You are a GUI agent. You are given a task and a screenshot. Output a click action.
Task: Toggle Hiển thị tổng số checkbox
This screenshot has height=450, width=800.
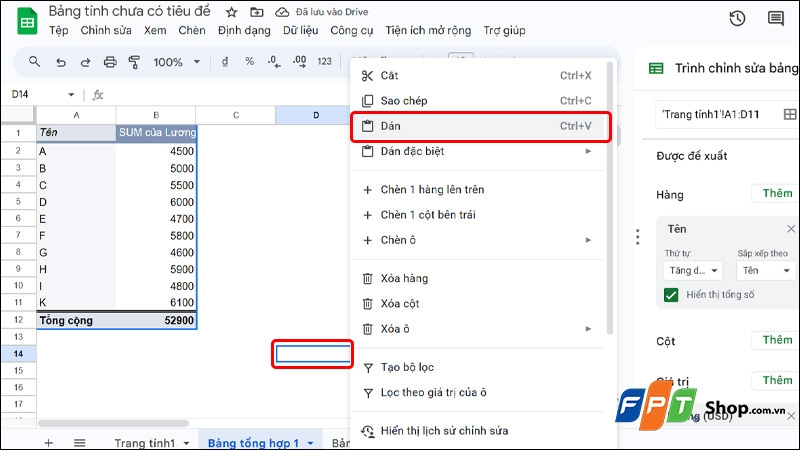tap(671, 295)
